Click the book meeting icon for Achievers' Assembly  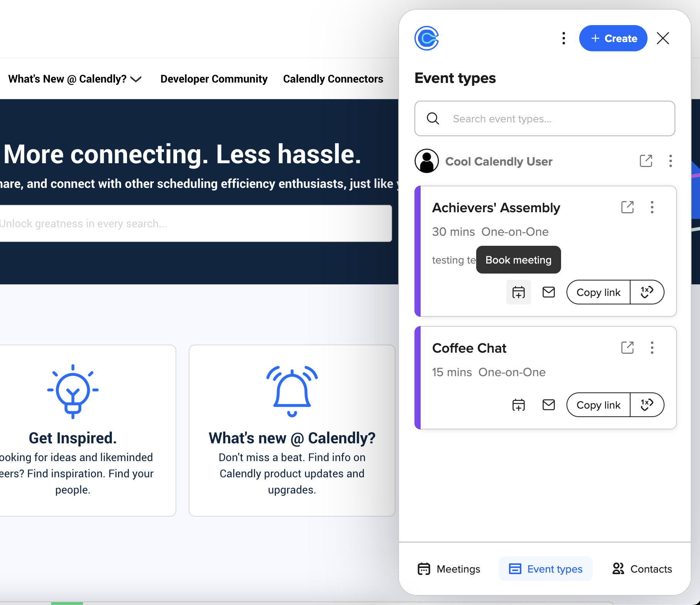click(518, 292)
